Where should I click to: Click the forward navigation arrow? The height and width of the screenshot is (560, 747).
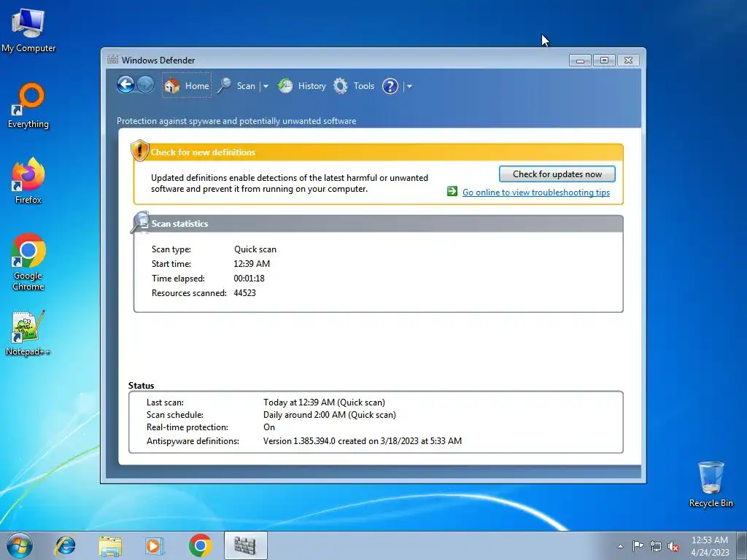pyautogui.click(x=145, y=85)
